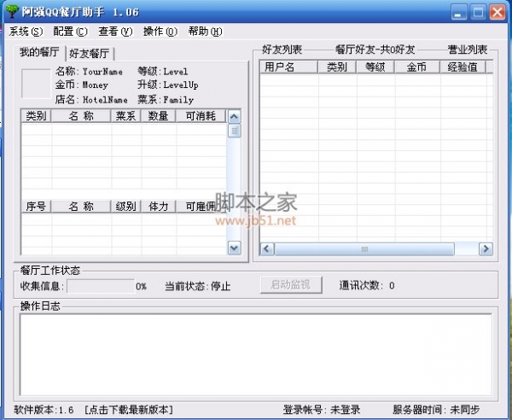The width and height of the screenshot is (512, 420).
Task: Click the 收集信息 progress bar
Action: coord(101,286)
